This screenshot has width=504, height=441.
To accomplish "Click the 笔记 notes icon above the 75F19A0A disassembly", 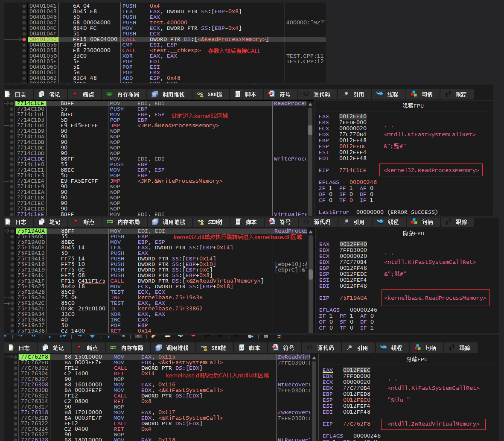I will pos(41,222).
